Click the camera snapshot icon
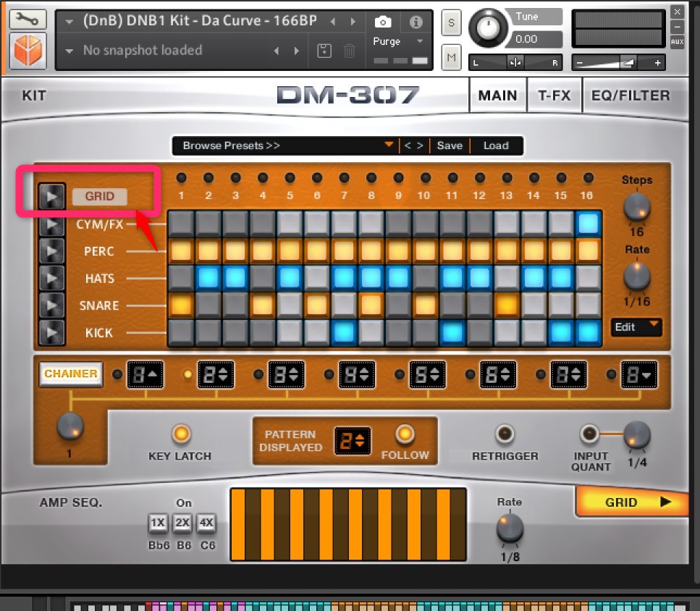The image size is (700, 611). coord(384,22)
